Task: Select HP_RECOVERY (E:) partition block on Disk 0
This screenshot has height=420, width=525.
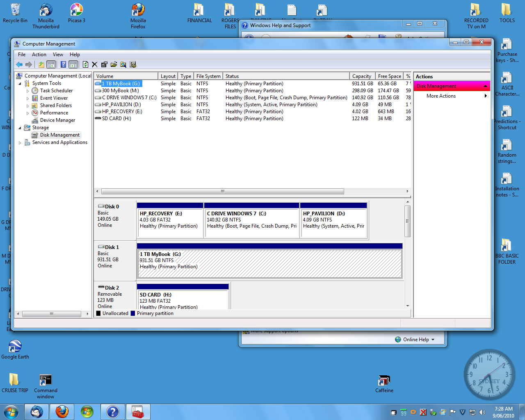Action: coord(170,220)
